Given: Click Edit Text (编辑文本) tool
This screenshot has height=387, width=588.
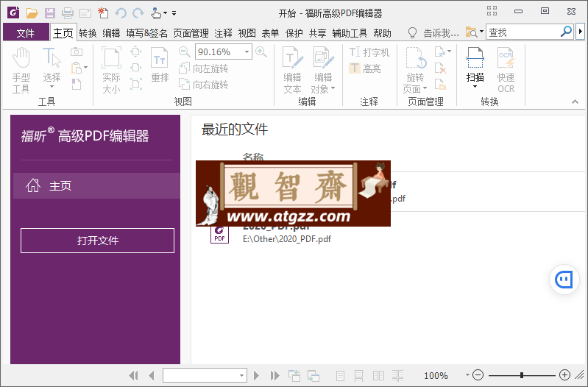Looking at the screenshot, I should pos(292,70).
